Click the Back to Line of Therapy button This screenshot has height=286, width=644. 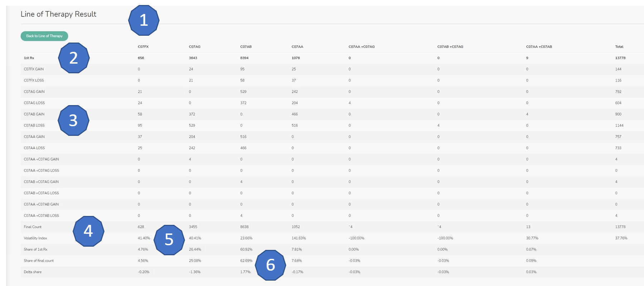(44, 36)
